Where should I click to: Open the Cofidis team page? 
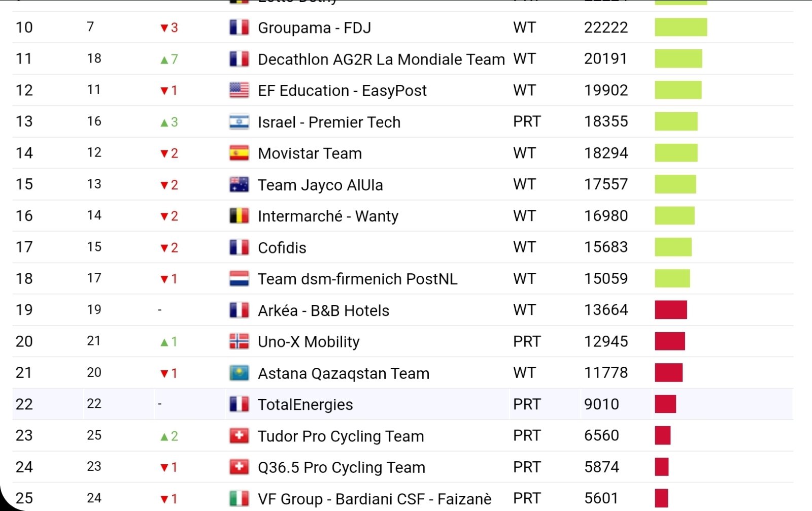coord(282,248)
